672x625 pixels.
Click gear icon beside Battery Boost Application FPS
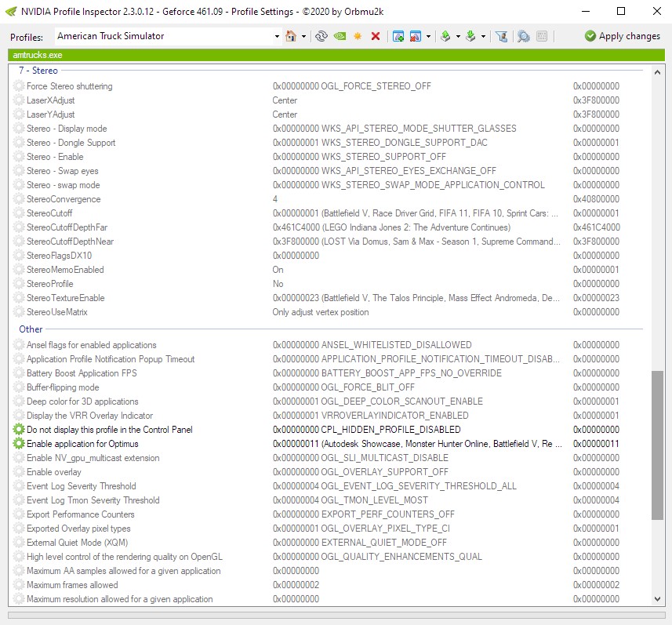click(x=19, y=373)
